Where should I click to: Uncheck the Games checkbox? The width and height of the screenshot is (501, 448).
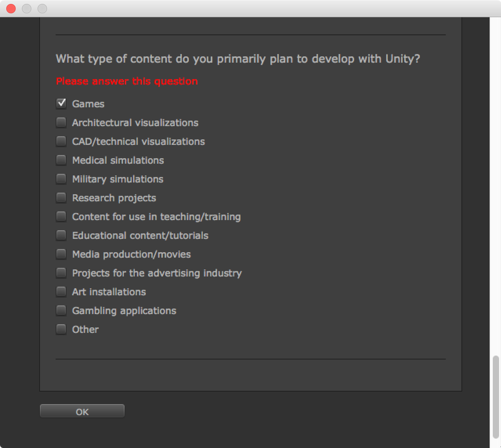tap(61, 103)
